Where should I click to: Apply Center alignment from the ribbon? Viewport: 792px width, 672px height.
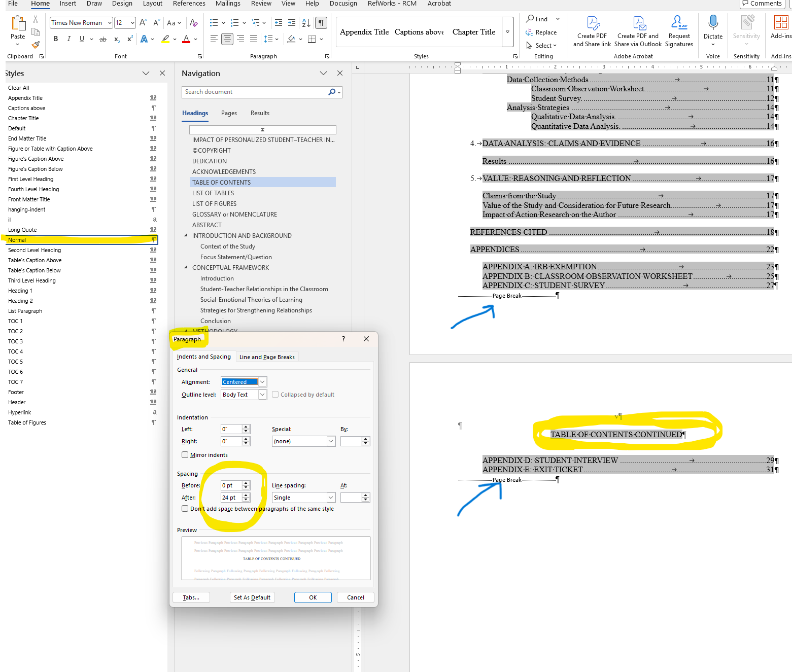pyautogui.click(x=227, y=39)
